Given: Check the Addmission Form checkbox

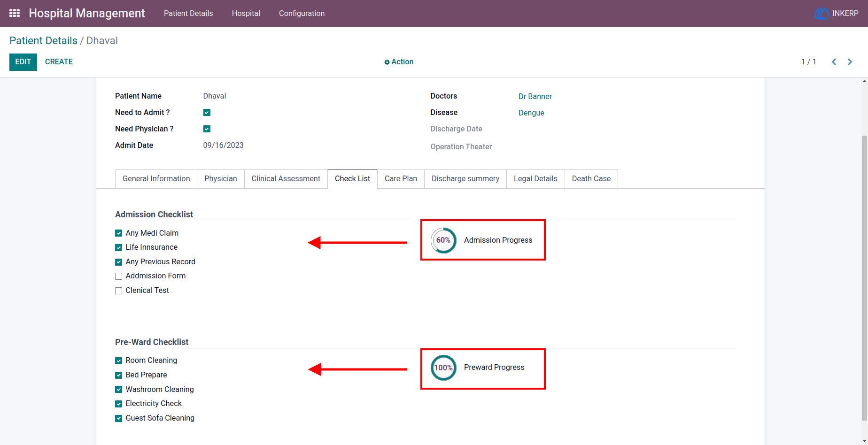Looking at the screenshot, I should (118, 276).
